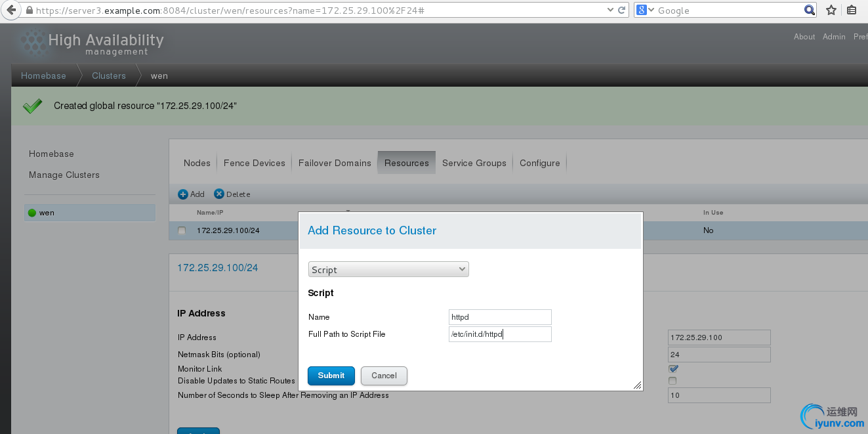
Task: Click the Name field containing httpd
Action: (500, 317)
